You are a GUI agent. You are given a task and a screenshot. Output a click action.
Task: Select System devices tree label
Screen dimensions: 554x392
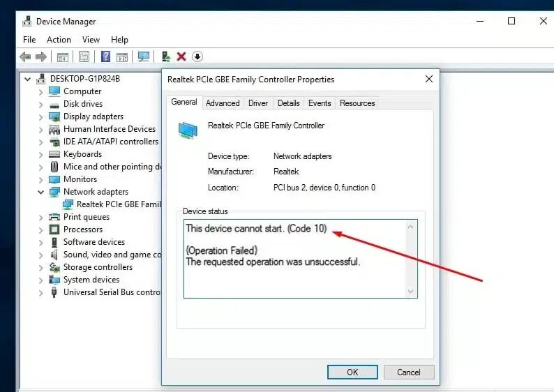pyautogui.click(x=91, y=280)
